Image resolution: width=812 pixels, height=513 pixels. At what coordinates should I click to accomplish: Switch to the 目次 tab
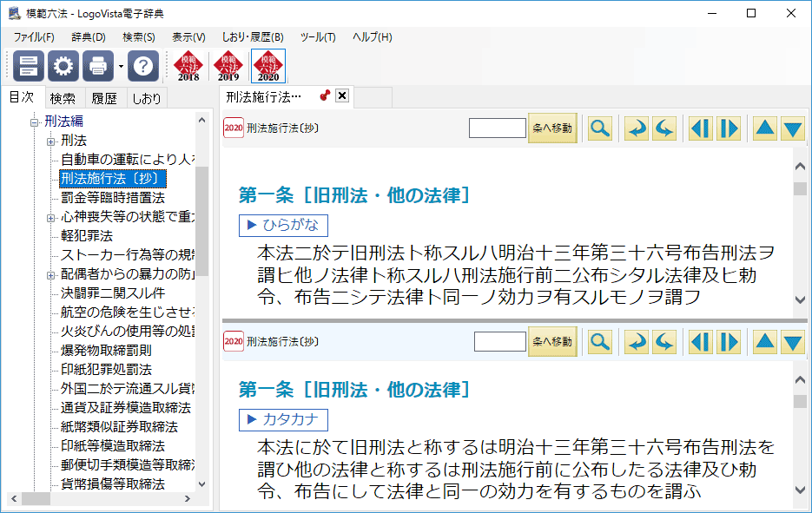(x=22, y=97)
